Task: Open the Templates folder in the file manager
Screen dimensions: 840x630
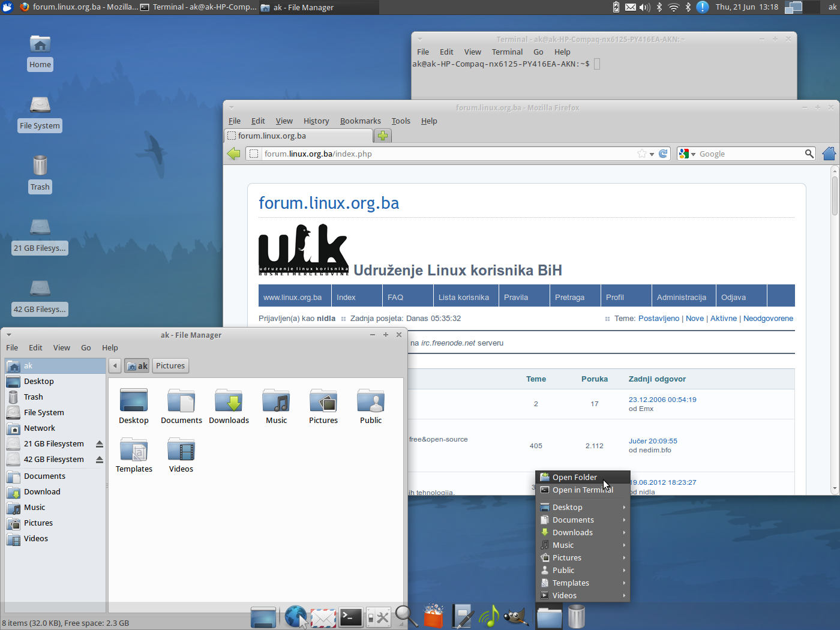Action: tap(134, 455)
